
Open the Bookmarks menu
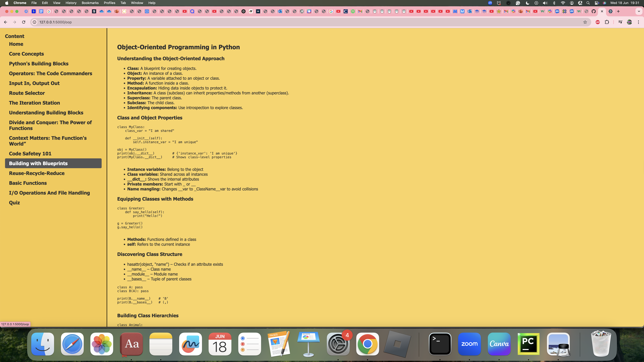(90, 3)
